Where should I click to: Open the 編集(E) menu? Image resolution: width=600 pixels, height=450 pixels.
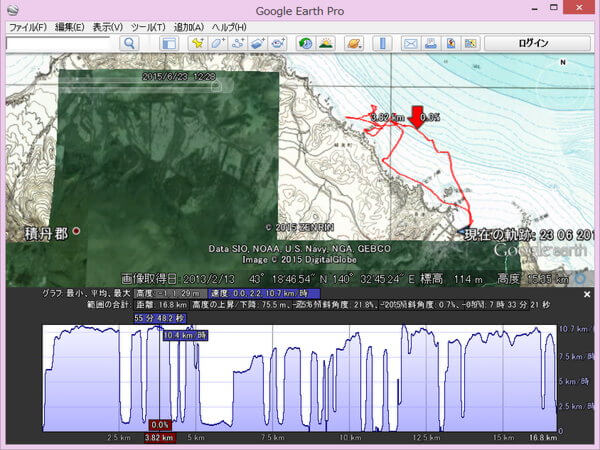pyautogui.click(x=70, y=27)
